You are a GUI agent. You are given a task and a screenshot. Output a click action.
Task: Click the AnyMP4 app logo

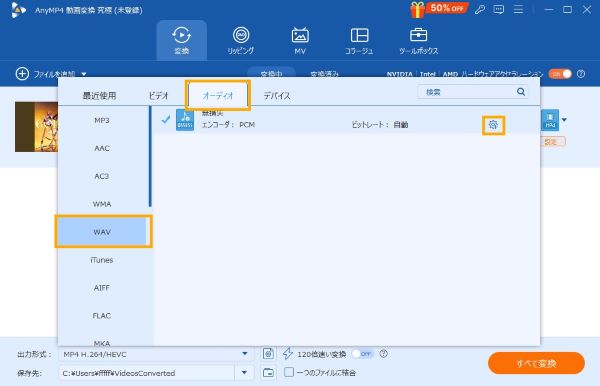(x=18, y=10)
